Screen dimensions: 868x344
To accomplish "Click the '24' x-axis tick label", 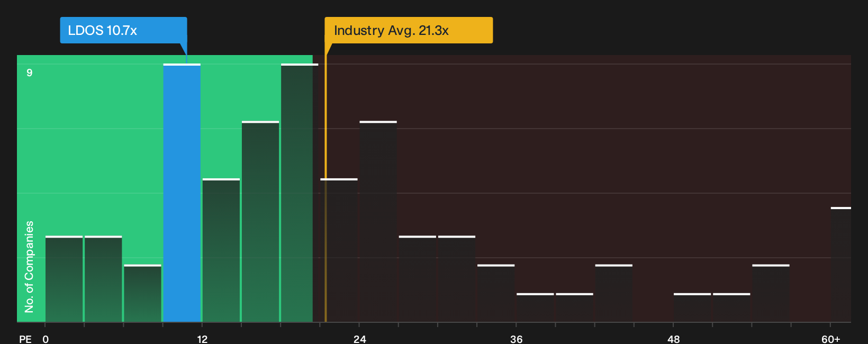I will click(x=359, y=339).
